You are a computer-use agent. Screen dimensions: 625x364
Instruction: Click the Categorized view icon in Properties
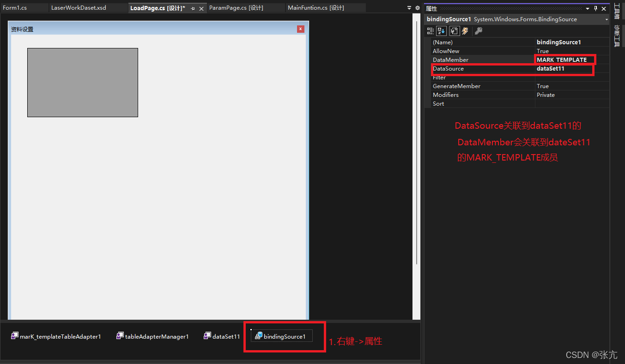click(x=431, y=31)
